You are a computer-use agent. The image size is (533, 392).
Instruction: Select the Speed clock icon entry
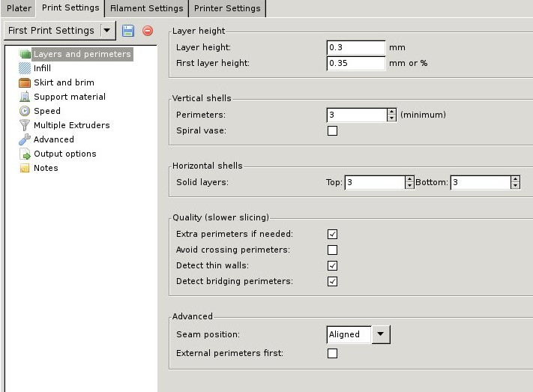click(x=25, y=111)
